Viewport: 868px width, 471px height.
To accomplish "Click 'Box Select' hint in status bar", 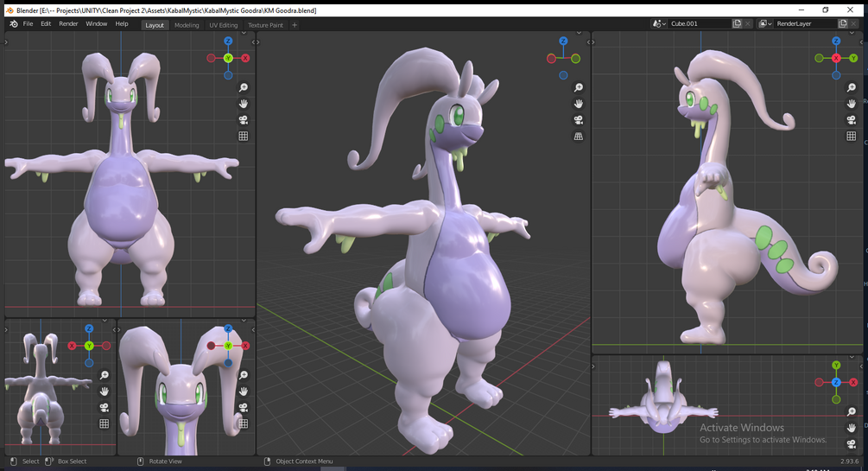I will point(72,461).
